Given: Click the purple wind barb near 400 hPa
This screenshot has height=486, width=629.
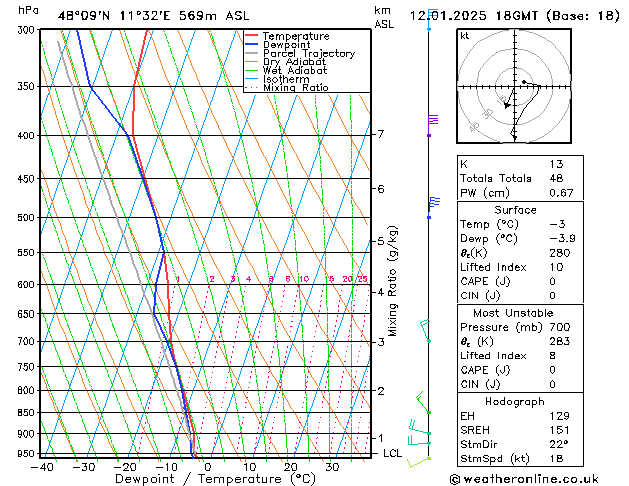Looking at the screenshot, I should coord(432,120).
